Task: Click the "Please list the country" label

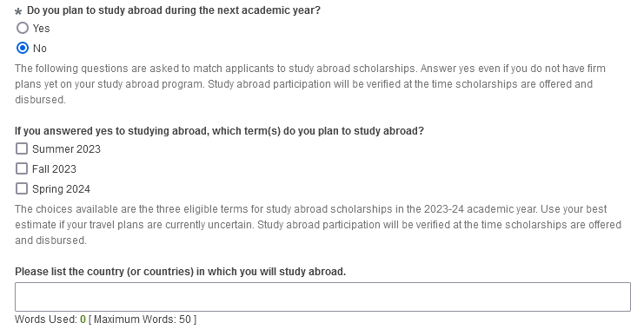Action: pyautogui.click(x=180, y=272)
